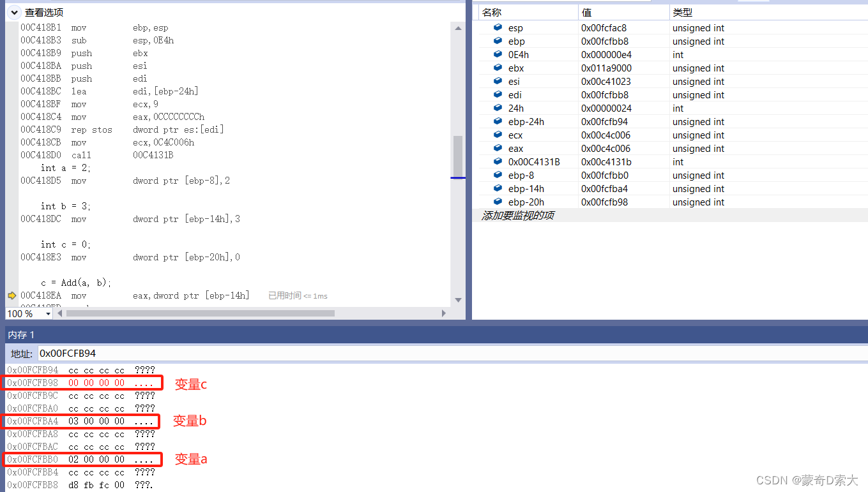Collapse the 查看选项 expander chevron
Viewport: 868px width, 492px height.
pos(14,12)
